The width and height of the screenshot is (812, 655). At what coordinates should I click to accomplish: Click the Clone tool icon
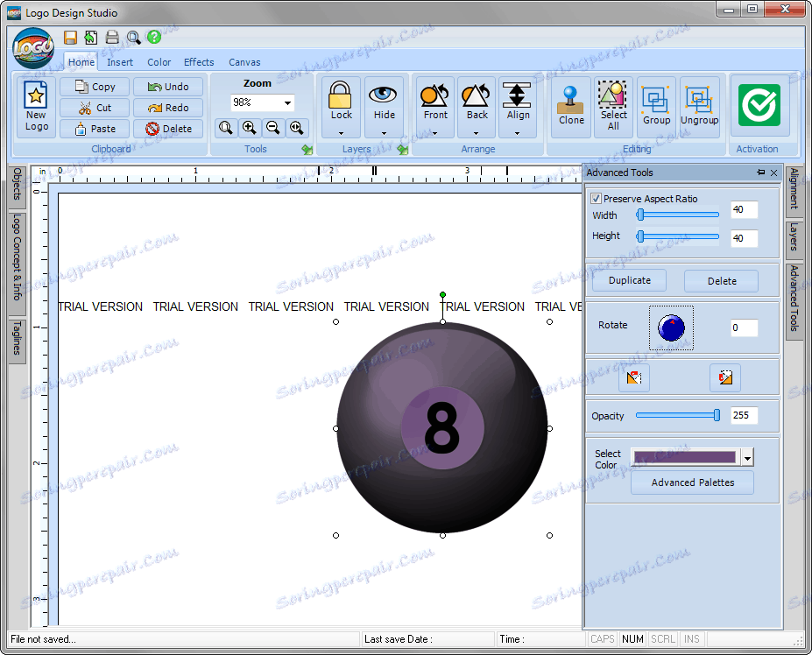click(571, 97)
